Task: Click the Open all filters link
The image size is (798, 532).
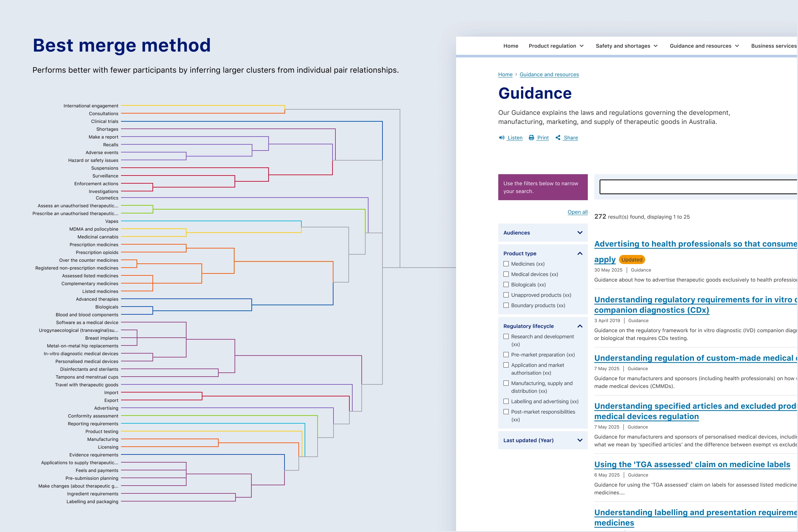Action: (x=577, y=212)
